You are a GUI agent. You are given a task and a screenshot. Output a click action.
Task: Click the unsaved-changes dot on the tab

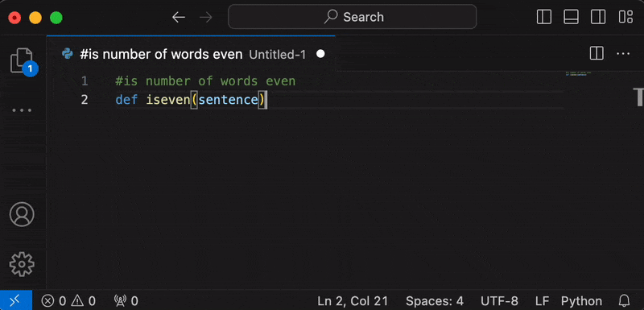320,54
